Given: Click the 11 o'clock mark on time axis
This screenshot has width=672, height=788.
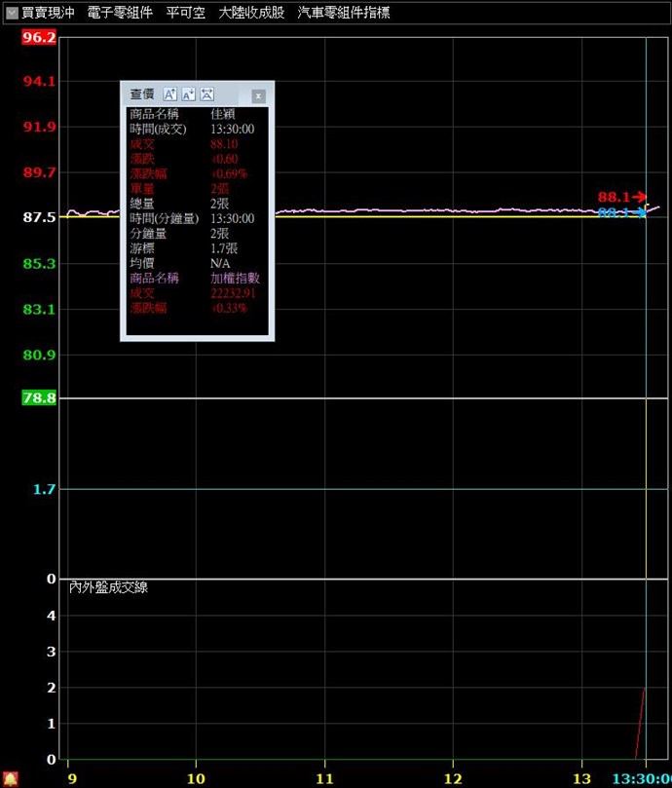Looking at the screenshot, I should point(324,778).
